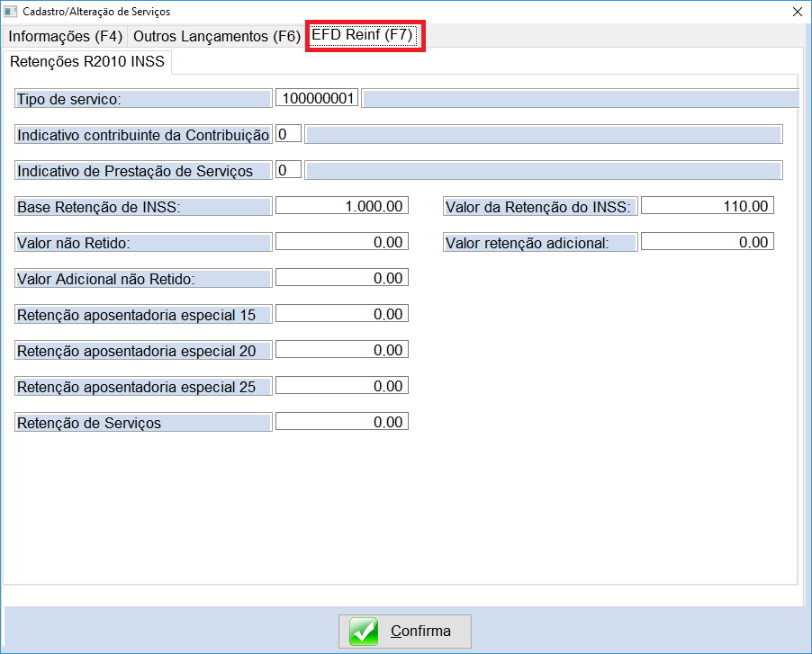Screen dimensions: 812x654
Task: Edit the Valor da Retenção do INSS field
Action: point(707,206)
